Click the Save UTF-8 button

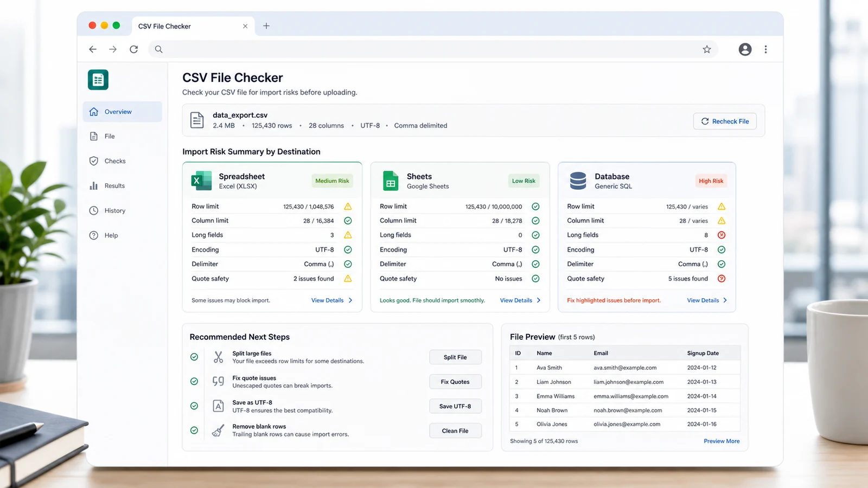point(455,406)
